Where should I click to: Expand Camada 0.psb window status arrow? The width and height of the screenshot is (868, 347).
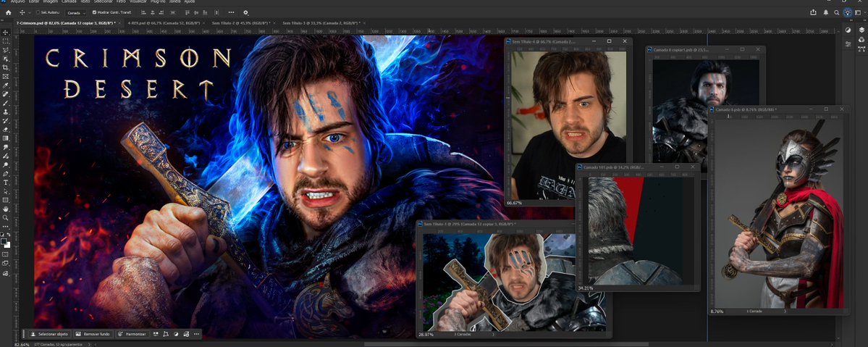pos(785,311)
